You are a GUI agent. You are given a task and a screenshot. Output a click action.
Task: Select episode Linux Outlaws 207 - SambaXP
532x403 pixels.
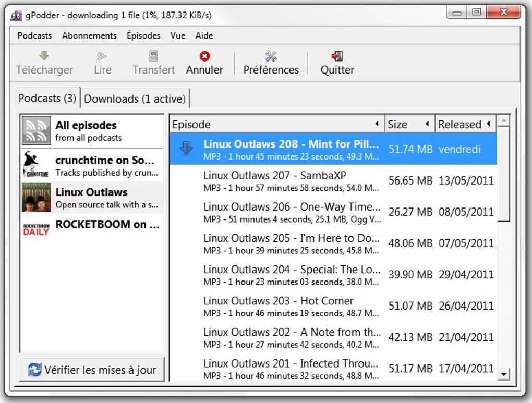[x=333, y=181]
